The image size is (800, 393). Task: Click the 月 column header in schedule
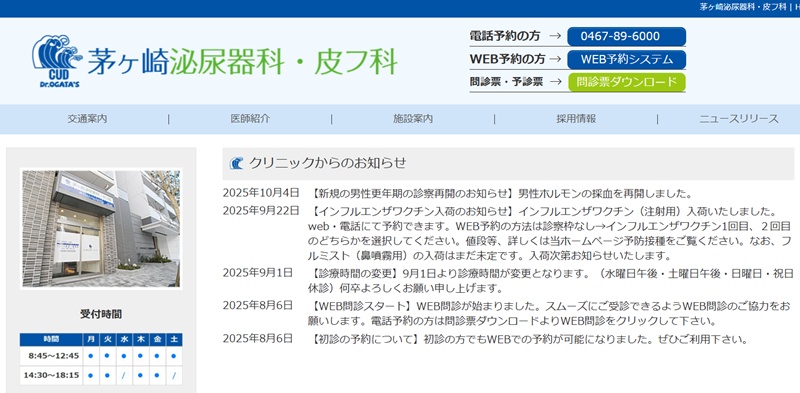(x=91, y=339)
